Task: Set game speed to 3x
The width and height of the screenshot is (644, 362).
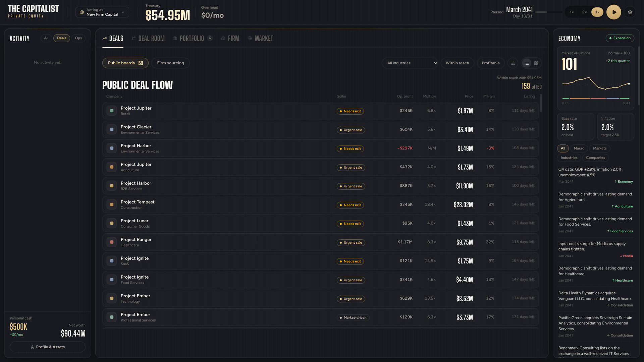Action: click(597, 12)
